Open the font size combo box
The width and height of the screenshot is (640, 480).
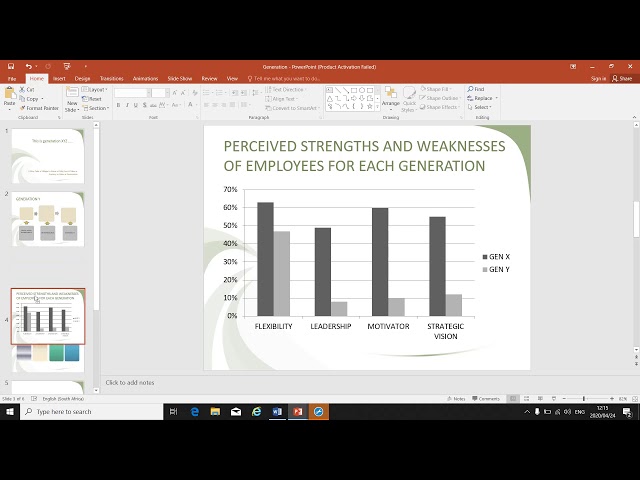tap(160, 93)
